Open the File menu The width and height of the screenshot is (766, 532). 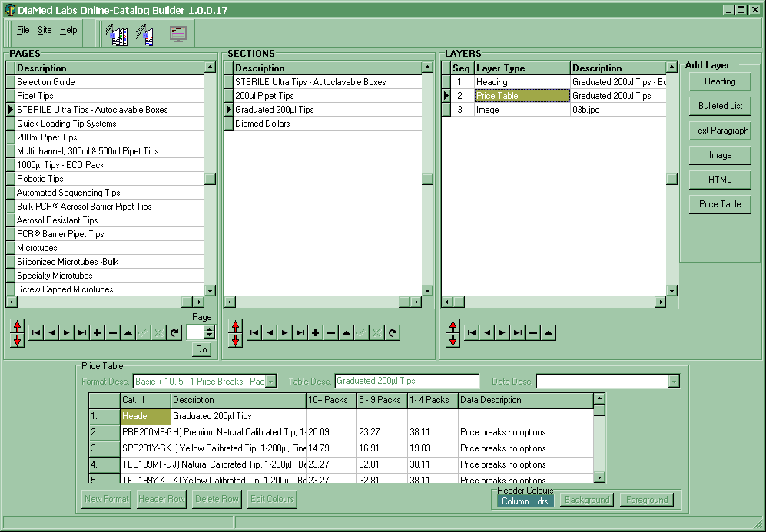click(x=23, y=30)
